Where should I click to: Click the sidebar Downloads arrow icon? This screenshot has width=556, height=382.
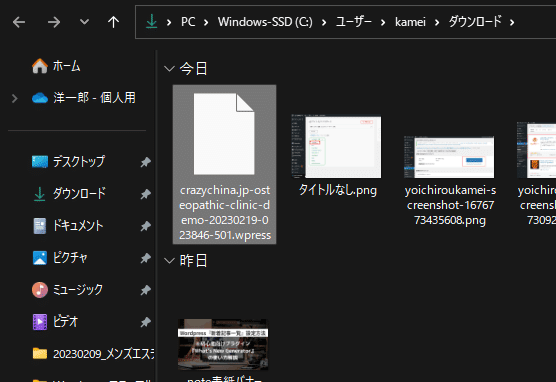click(40, 194)
